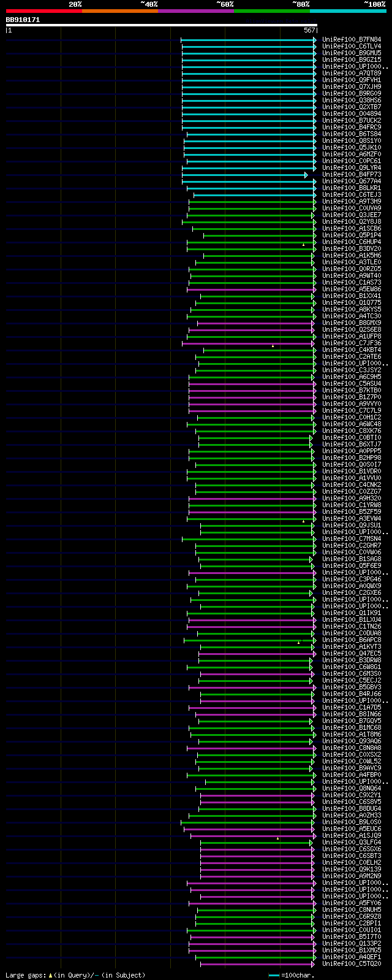Click the red segment of the identity legend
392x980 pixels.
pos(43,11)
